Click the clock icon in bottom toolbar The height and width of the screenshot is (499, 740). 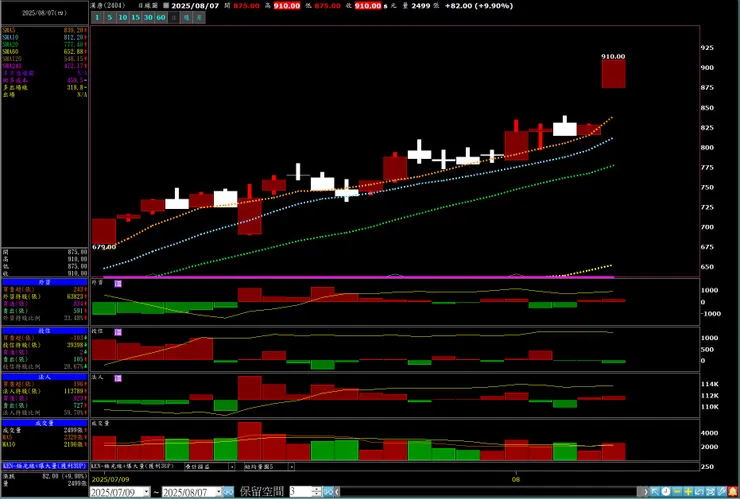[x=666, y=492]
